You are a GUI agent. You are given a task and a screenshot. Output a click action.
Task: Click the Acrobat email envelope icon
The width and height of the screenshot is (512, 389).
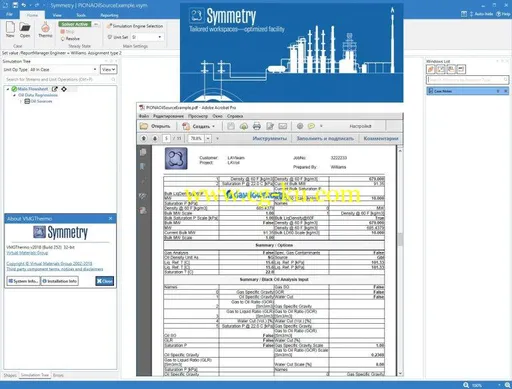(283, 126)
